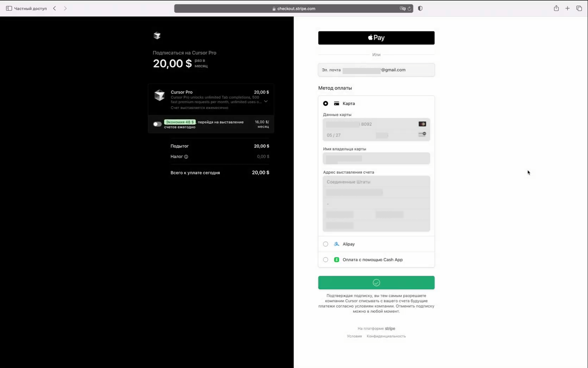588x368 pixels.
Task: Click the Safari sidebar toggle icon
Action: point(9,8)
